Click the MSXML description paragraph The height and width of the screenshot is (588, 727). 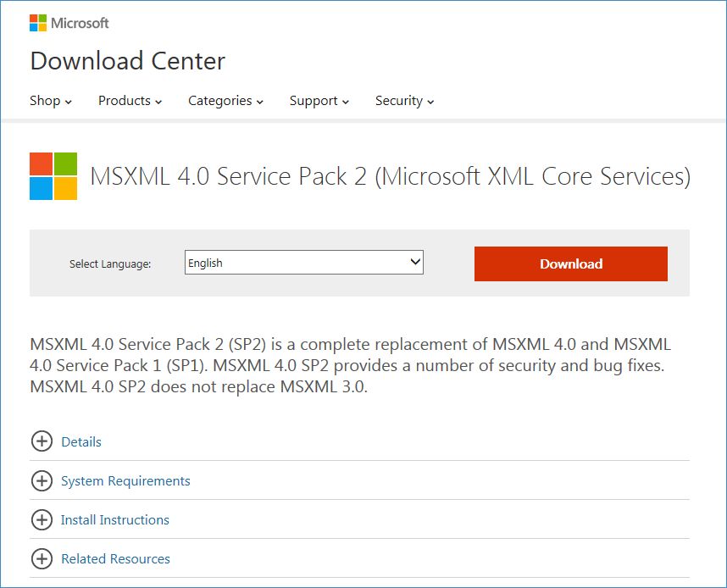(350, 365)
